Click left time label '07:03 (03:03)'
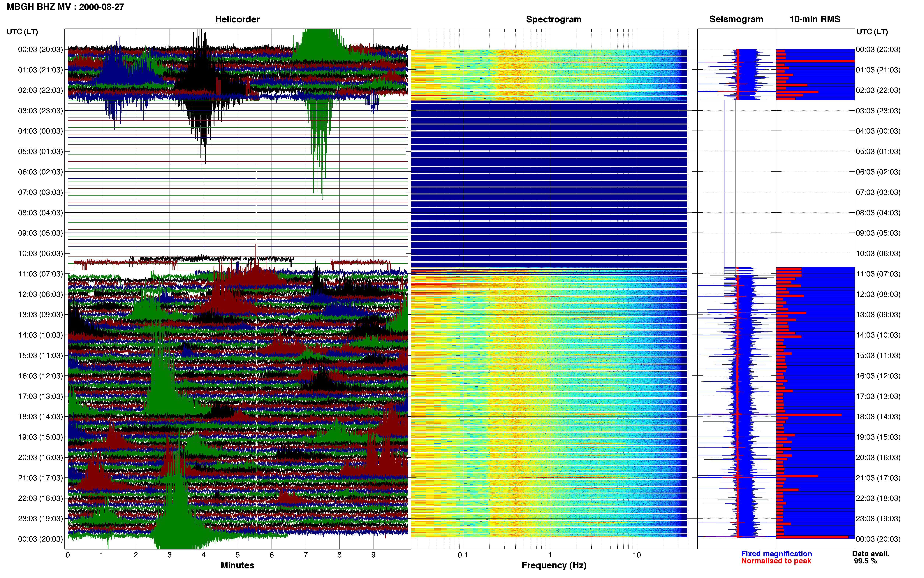924x578 pixels. point(41,192)
